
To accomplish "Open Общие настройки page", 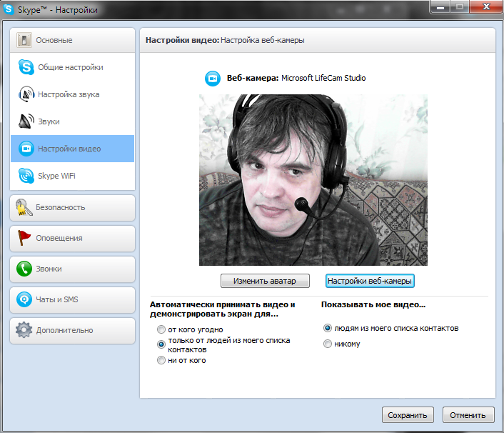I will point(73,67).
